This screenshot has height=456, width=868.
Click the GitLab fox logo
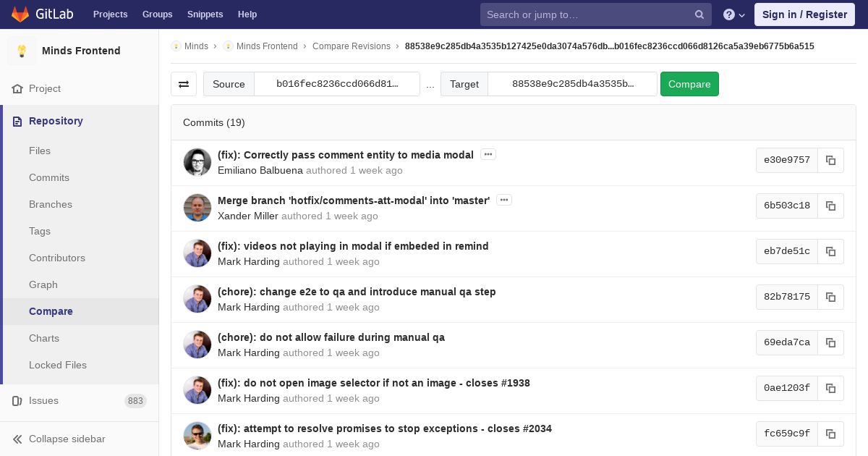pos(20,14)
